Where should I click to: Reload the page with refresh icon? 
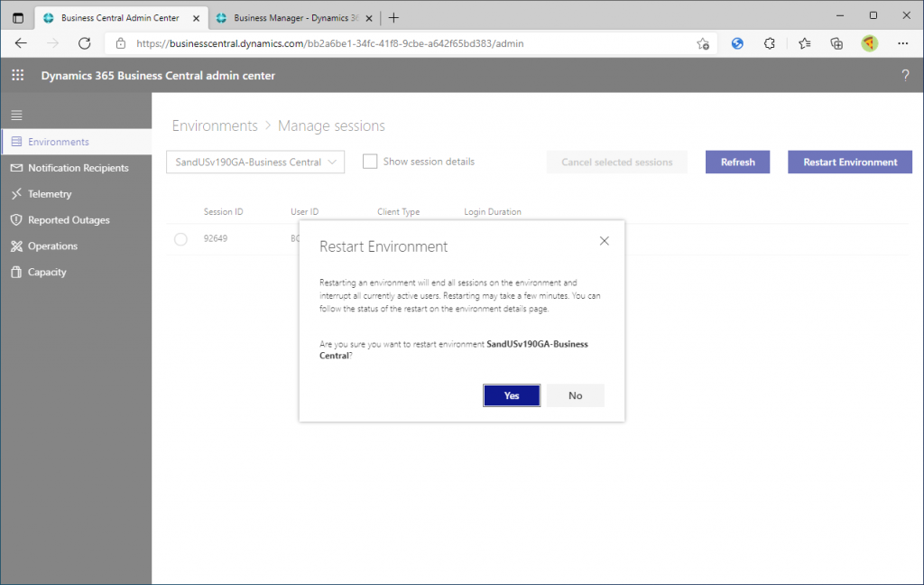[x=84, y=43]
